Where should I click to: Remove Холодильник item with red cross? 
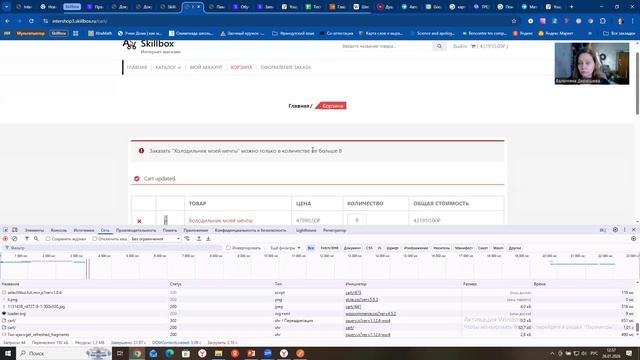pos(139,221)
